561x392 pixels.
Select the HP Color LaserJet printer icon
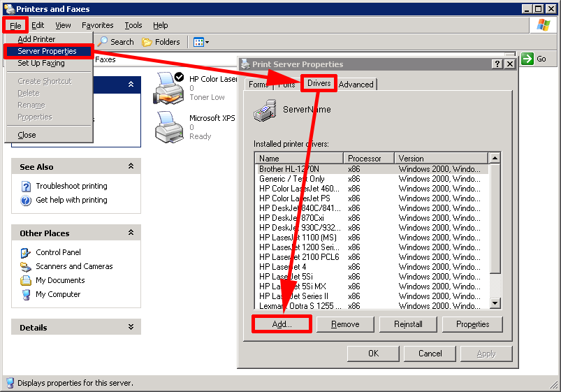(x=168, y=88)
